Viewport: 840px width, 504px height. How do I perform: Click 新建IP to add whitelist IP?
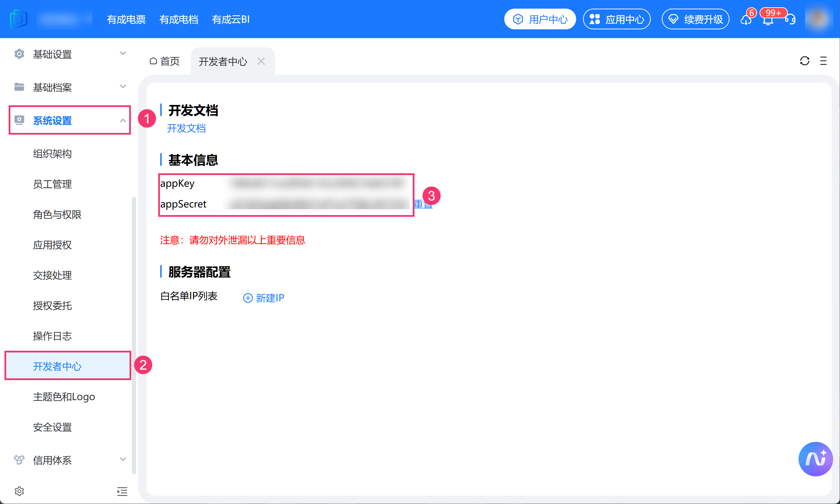point(264,298)
